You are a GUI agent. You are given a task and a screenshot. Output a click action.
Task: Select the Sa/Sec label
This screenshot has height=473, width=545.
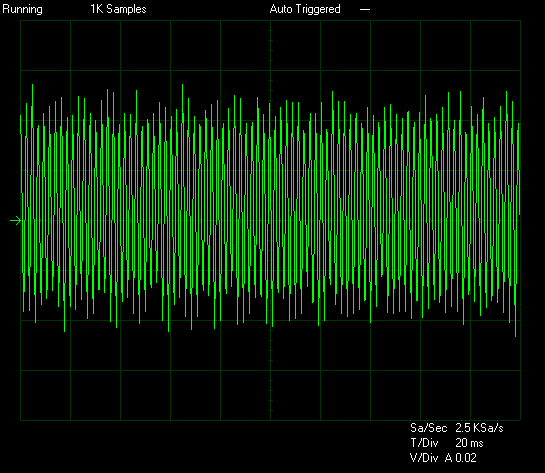[428, 428]
